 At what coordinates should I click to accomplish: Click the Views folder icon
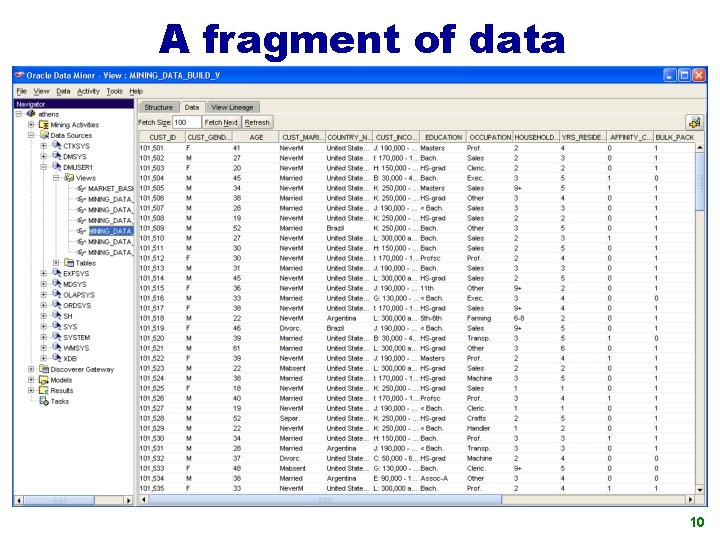[x=69, y=177]
